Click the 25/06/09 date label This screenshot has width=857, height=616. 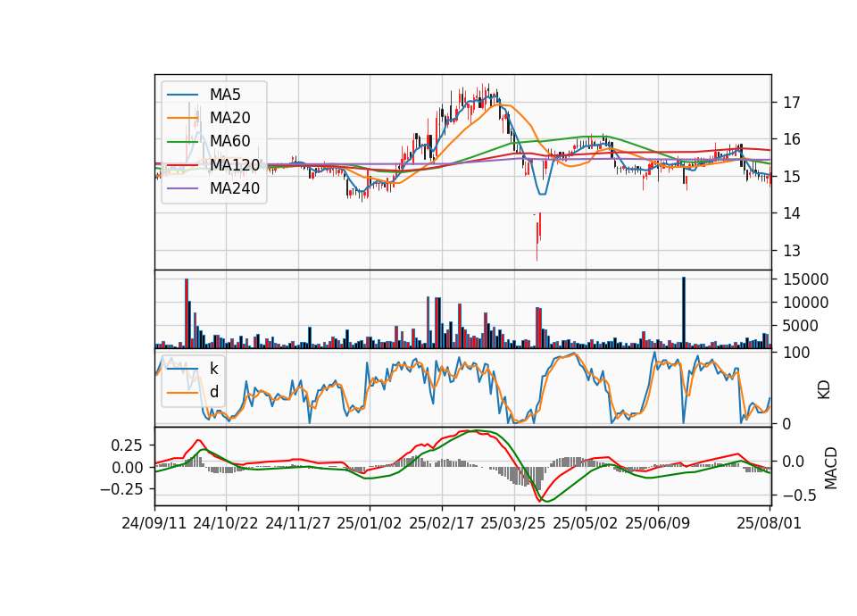[658, 523]
